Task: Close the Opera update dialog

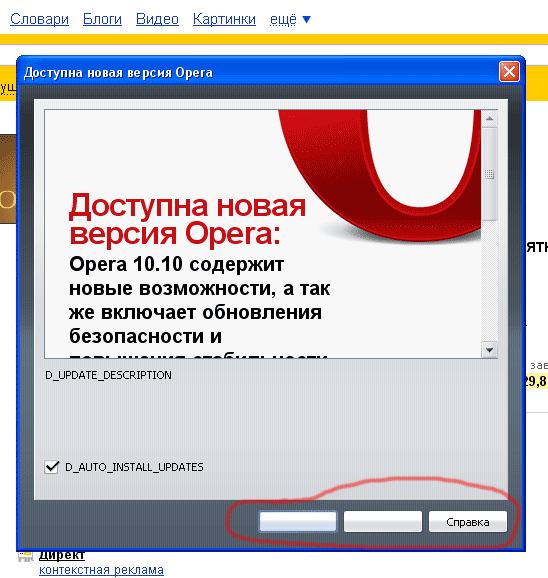Action: pyautogui.click(x=509, y=72)
